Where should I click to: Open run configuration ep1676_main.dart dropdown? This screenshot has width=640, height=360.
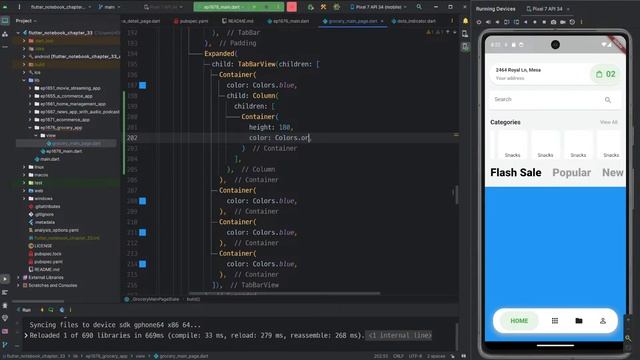pos(222,7)
